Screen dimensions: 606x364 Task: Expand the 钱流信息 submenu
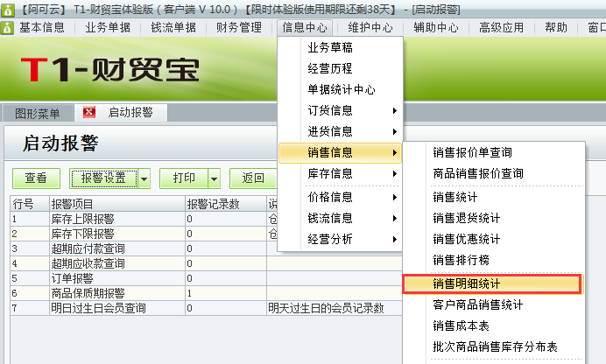click(x=340, y=218)
